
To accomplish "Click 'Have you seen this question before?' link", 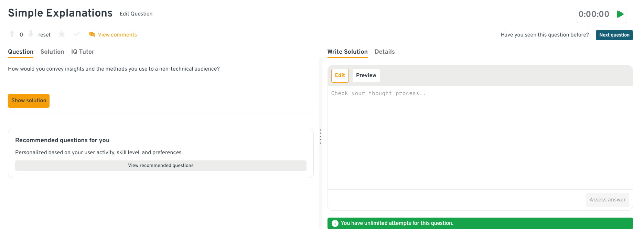I will click(x=545, y=35).
